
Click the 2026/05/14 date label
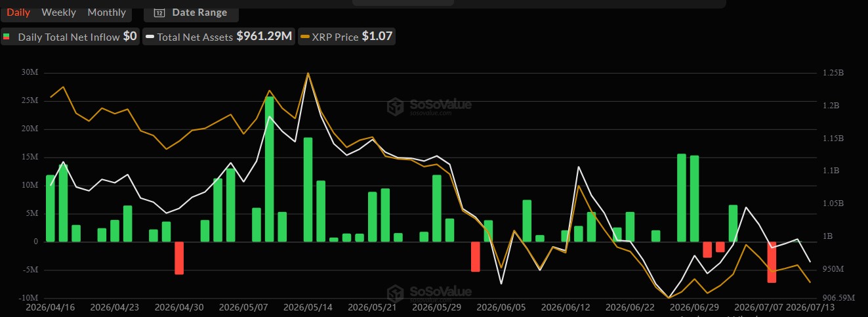[308, 306]
